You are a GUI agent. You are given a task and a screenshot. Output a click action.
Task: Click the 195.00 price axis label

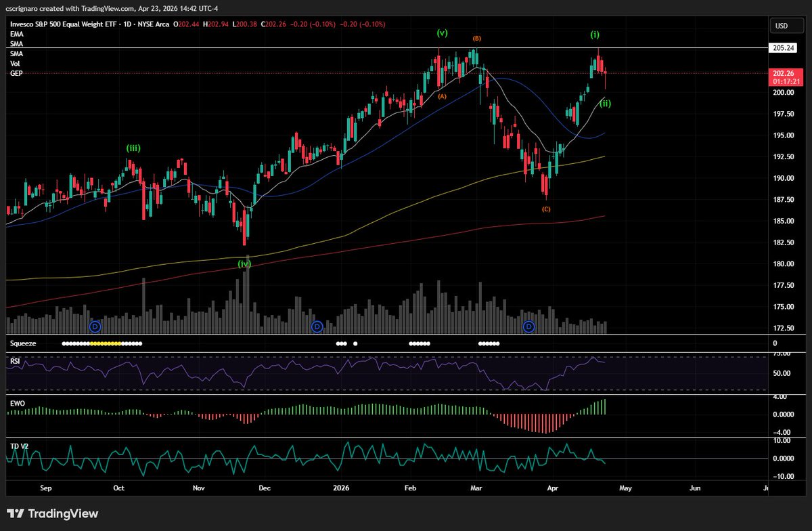click(x=785, y=135)
